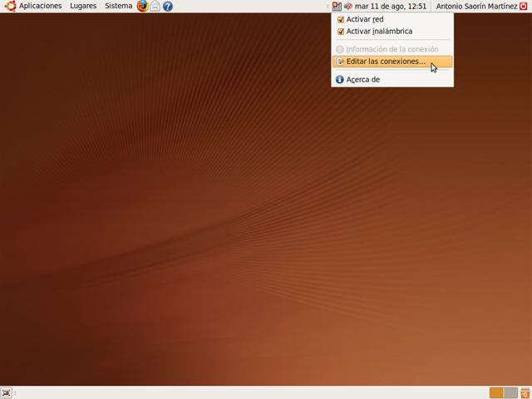
Task: Open the trash icon in bottom panel
Action: click(x=525, y=392)
